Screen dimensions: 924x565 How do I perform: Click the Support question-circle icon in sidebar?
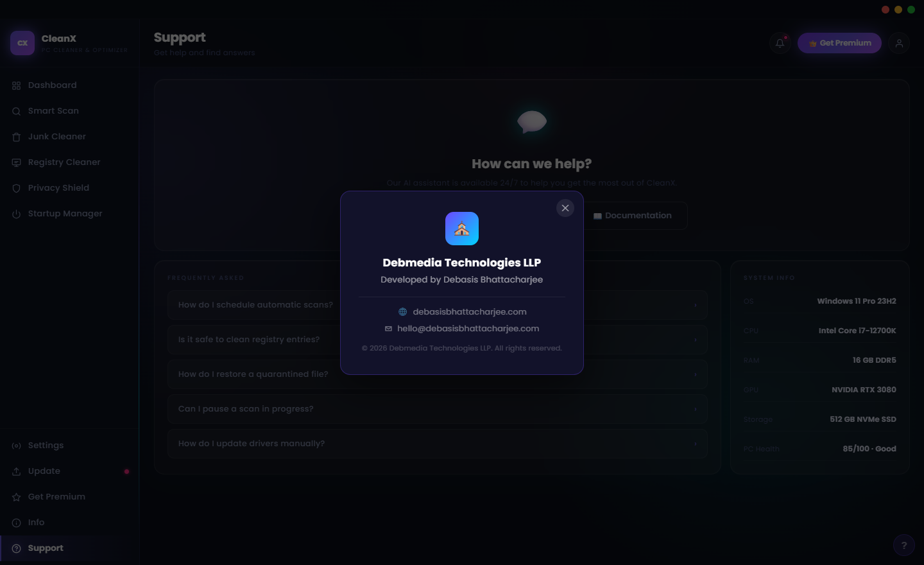pyautogui.click(x=17, y=548)
